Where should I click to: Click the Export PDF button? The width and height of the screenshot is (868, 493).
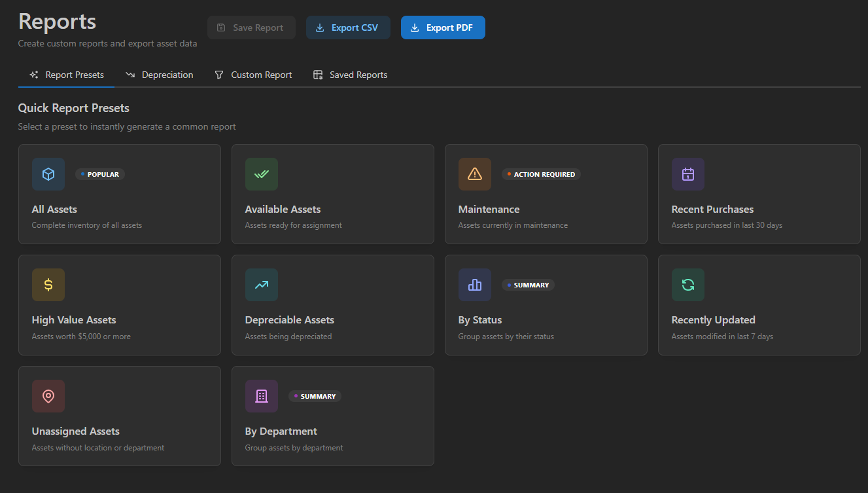(x=443, y=27)
